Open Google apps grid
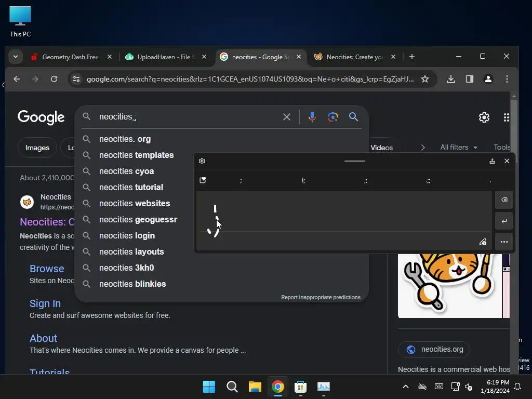This screenshot has width=532, height=399. [x=506, y=117]
